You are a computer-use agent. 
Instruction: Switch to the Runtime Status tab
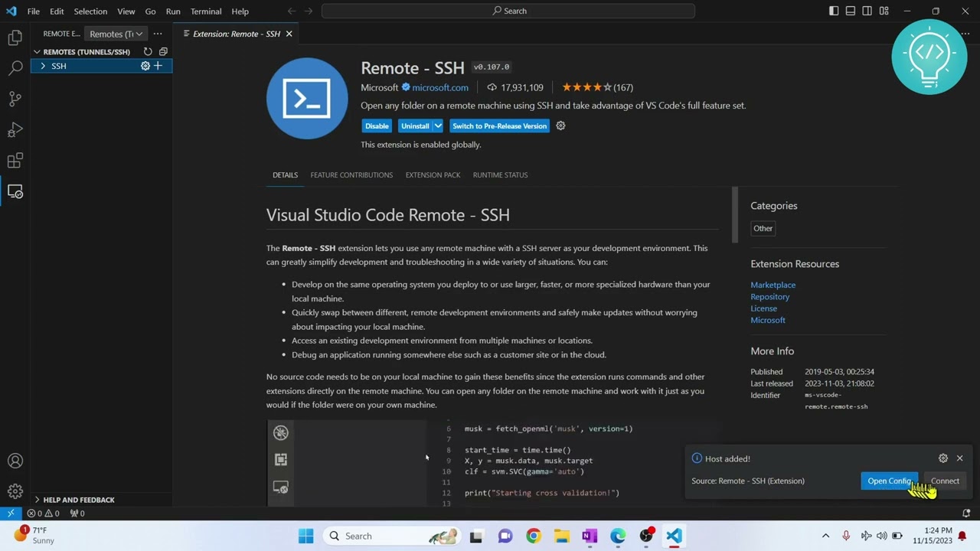[500, 175]
